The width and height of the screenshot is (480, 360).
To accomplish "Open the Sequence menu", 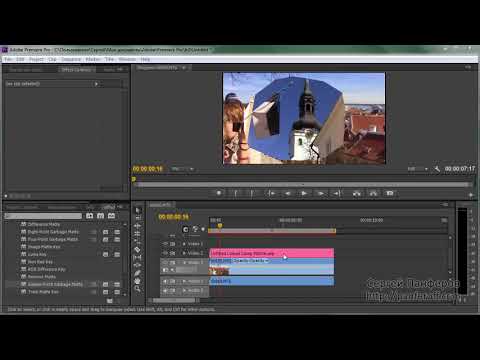I will [71, 59].
